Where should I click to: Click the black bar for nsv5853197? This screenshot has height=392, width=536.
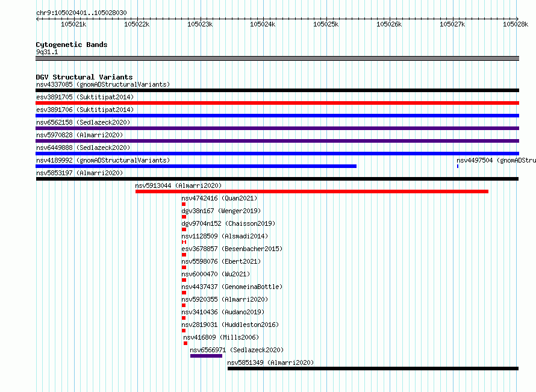tap(277, 179)
